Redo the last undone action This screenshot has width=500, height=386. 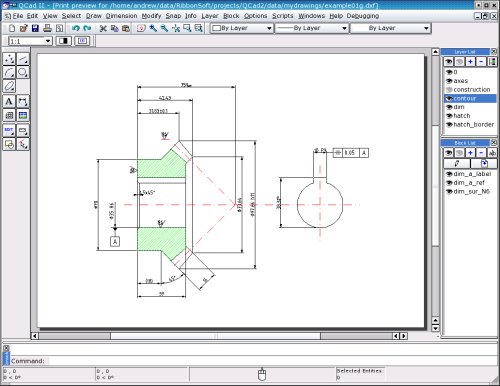(87, 28)
